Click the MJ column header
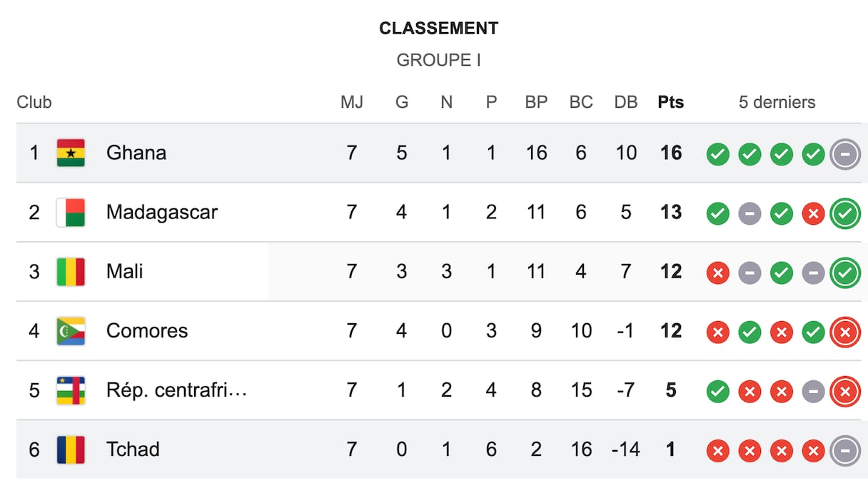 pos(351,102)
